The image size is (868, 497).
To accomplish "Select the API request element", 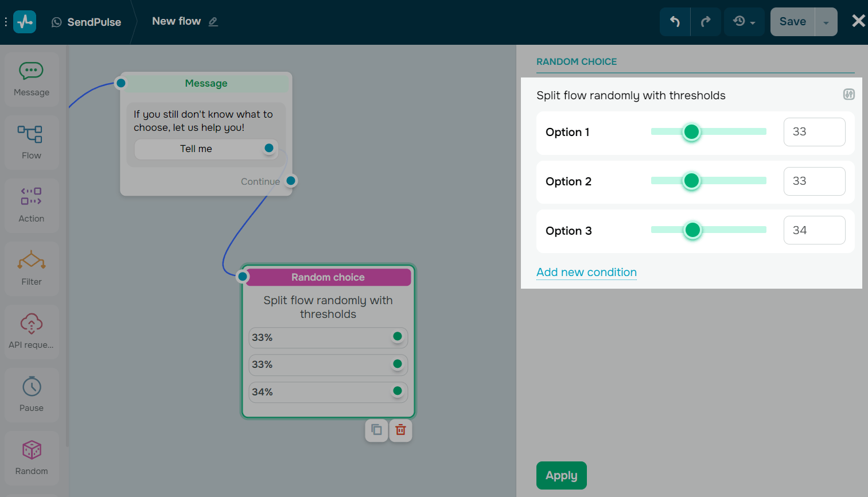I will coord(31,332).
